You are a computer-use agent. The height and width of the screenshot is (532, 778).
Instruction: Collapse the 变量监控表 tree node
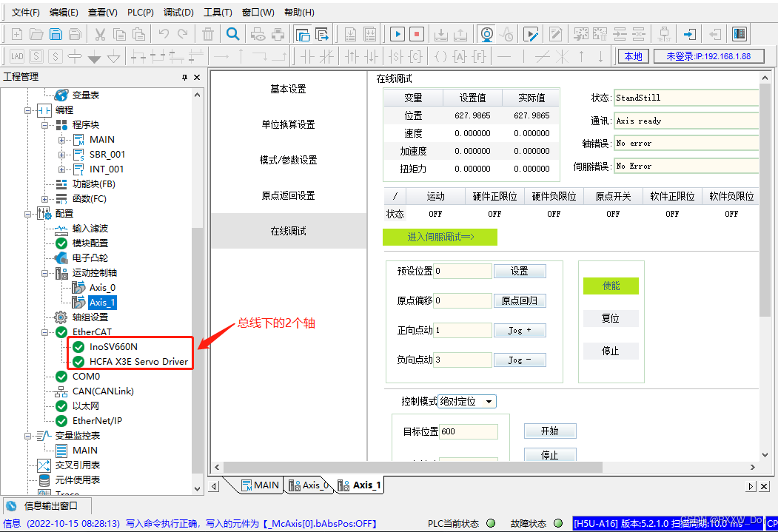pos(28,436)
